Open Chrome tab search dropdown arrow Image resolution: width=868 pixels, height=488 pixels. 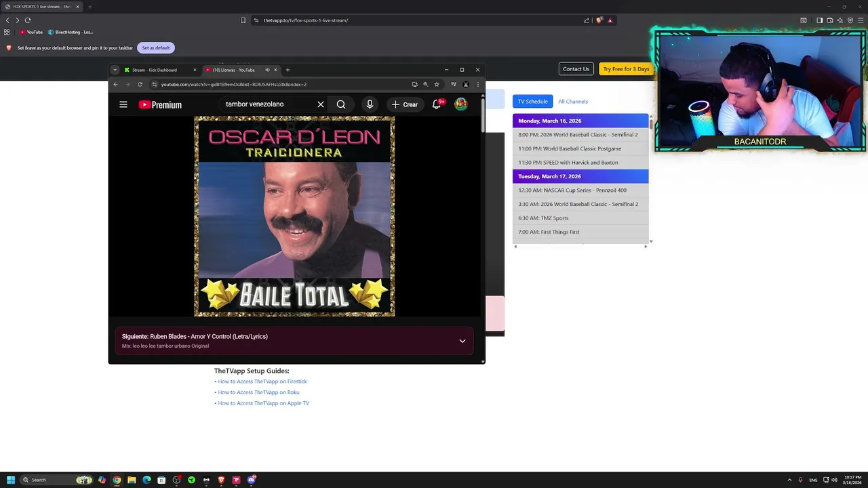115,70
